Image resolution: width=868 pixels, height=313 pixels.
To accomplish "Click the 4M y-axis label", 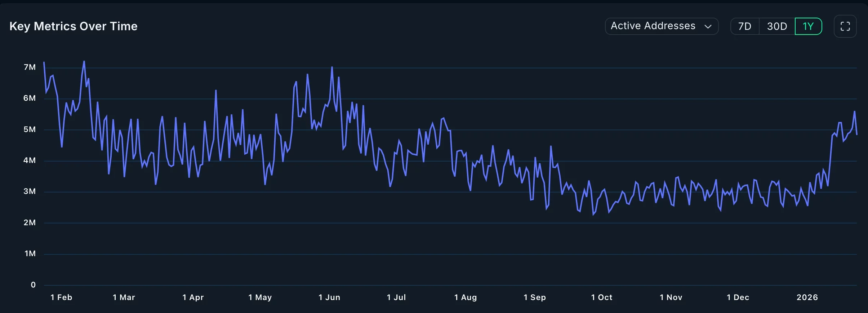I will tap(30, 160).
